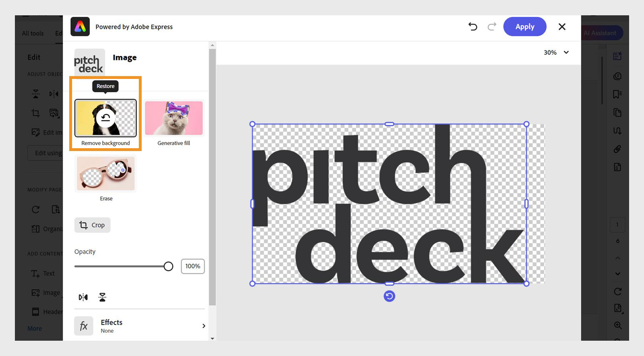Select Image under Add Content in Acrobat
This screenshot has height=356, width=644.
[46, 293]
